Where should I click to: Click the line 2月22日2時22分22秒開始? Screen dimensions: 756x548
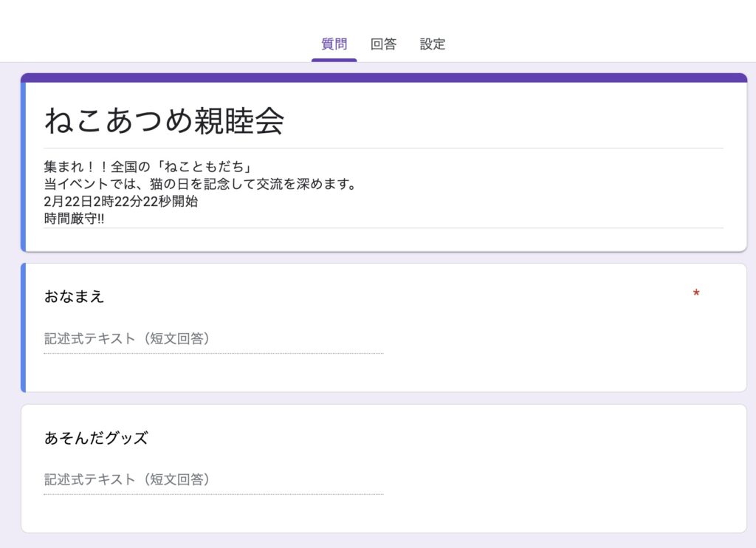click(x=121, y=201)
